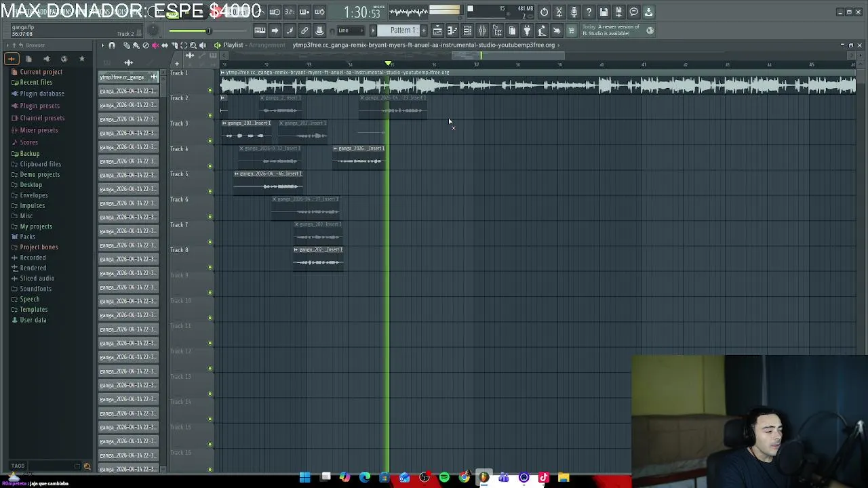868x488 pixels.
Task: Select the pink Mute tool in playlist toolbar
Action: point(155,45)
